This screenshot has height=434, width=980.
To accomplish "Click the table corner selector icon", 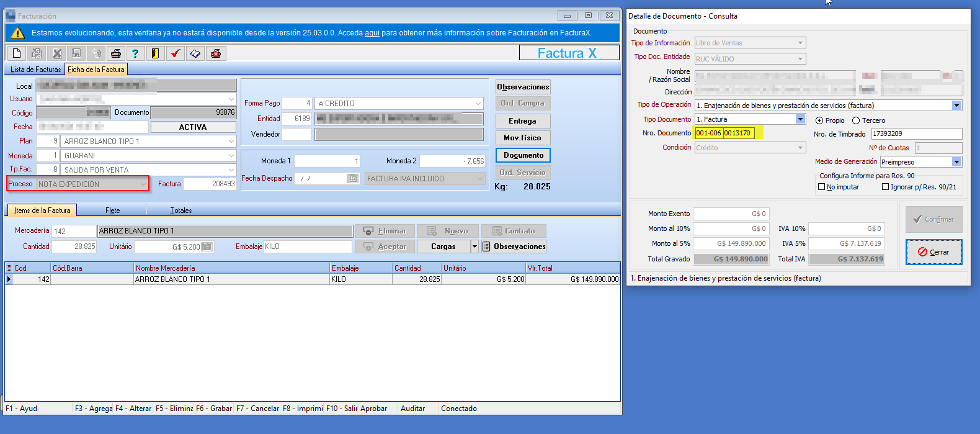I will coord(9,268).
